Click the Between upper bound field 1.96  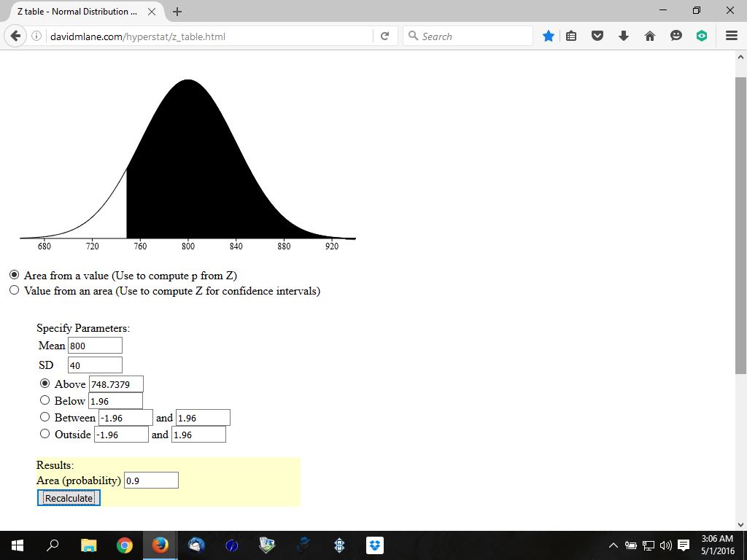pyautogui.click(x=203, y=418)
